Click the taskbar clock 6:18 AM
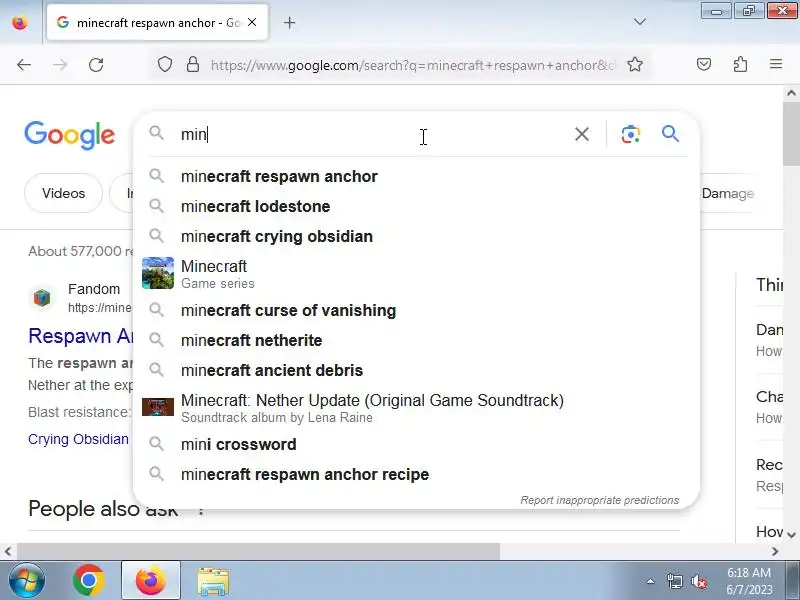800x600 pixels. 749,572
